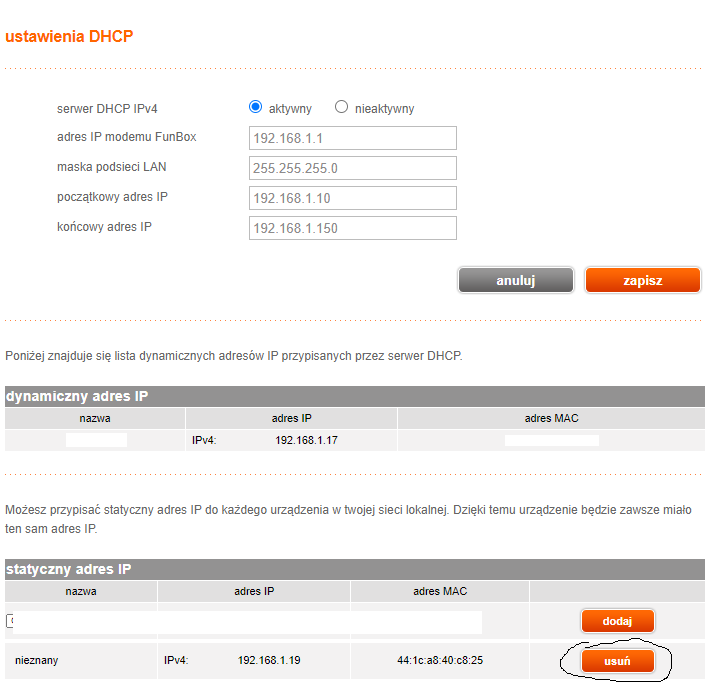Click the static IP address 192.168.1.19
Viewport: 714px width, 683px height.
[x=269, y=661]
